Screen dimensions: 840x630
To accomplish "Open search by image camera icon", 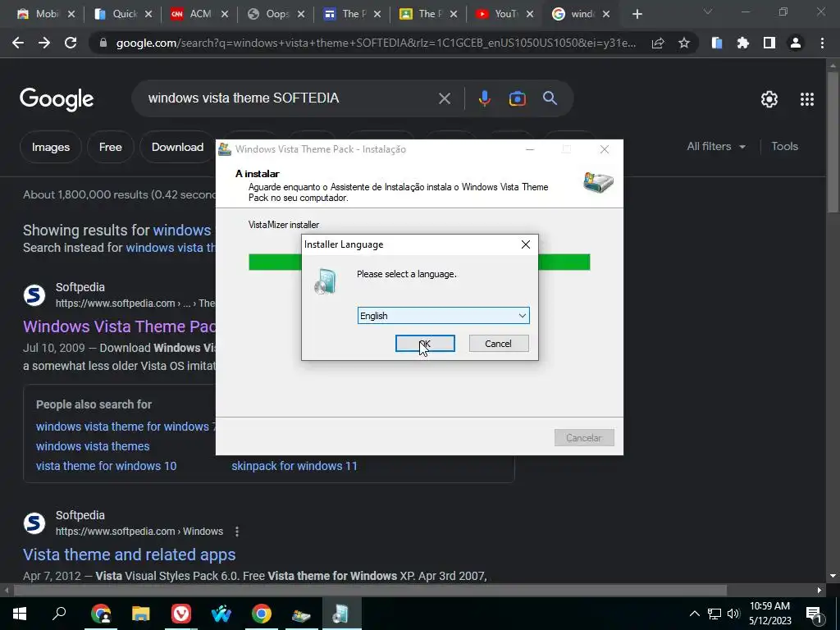I will pos(517,98).
